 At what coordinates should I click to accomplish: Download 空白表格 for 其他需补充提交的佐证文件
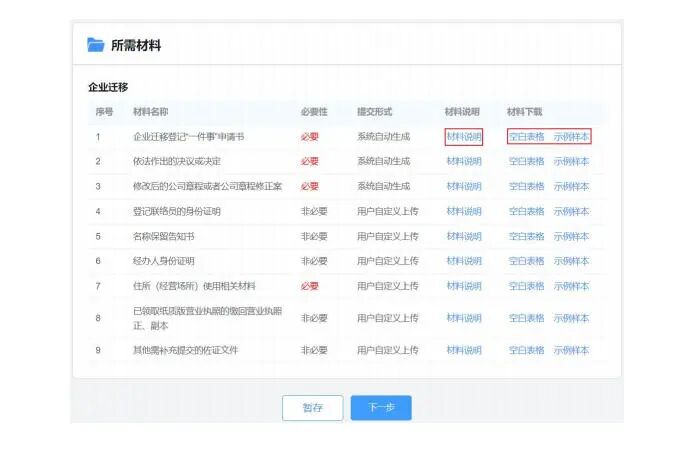[x=526, y=350]
